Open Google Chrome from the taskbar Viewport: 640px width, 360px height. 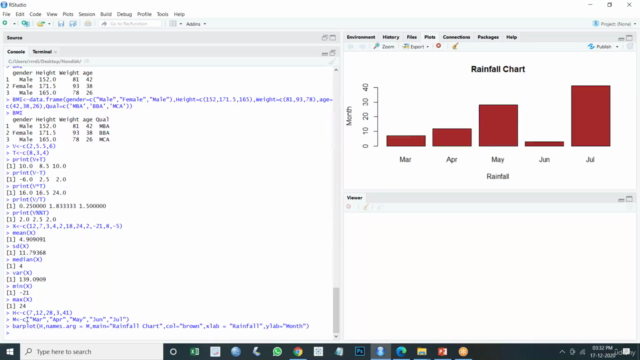(x=298, y=351)
